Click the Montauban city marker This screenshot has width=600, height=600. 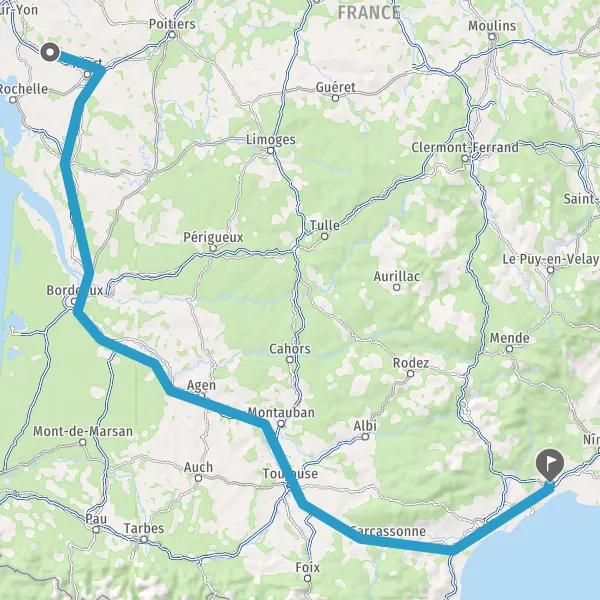[x=281, y=424]
